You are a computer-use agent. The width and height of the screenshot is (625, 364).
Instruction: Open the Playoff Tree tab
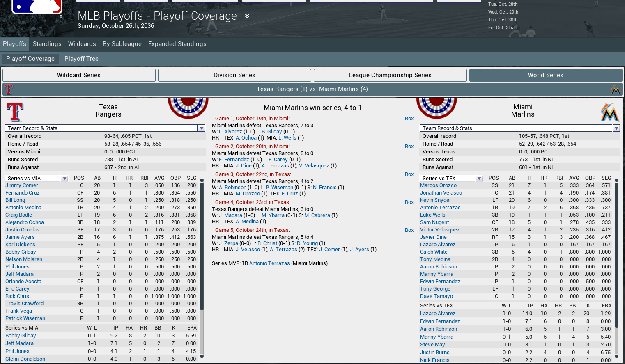click(81, 59)
